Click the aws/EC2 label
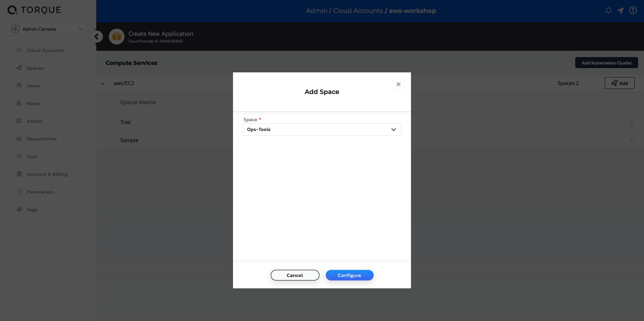 click(124, 83)
